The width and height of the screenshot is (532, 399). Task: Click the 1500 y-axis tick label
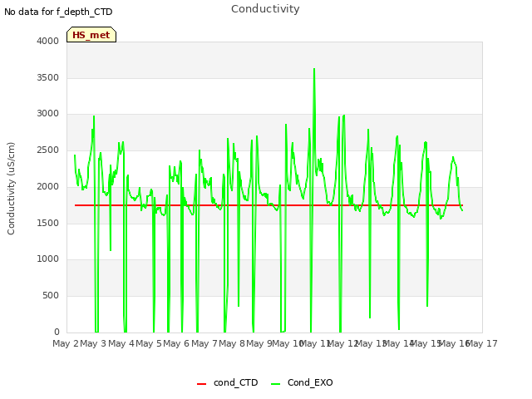click(x=48, y=223)
